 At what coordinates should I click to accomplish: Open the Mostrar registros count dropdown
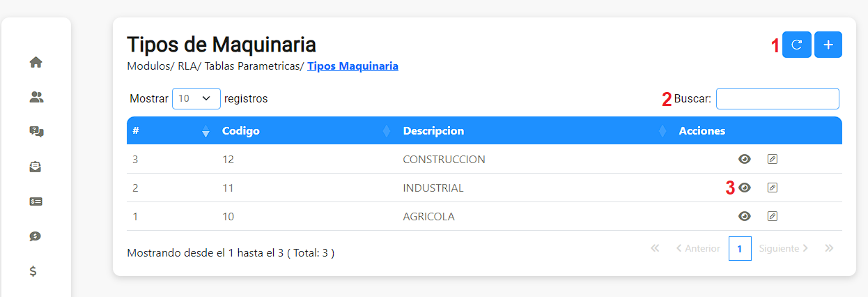[x=196, y=98]
